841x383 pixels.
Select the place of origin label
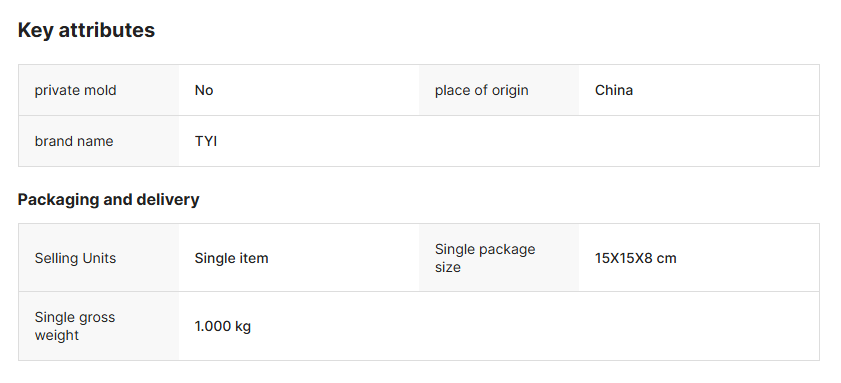tap(482, 90)
